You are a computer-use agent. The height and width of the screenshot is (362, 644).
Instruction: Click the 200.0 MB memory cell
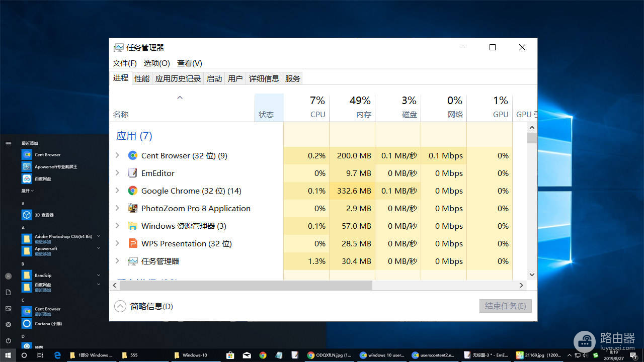(352, 155)
